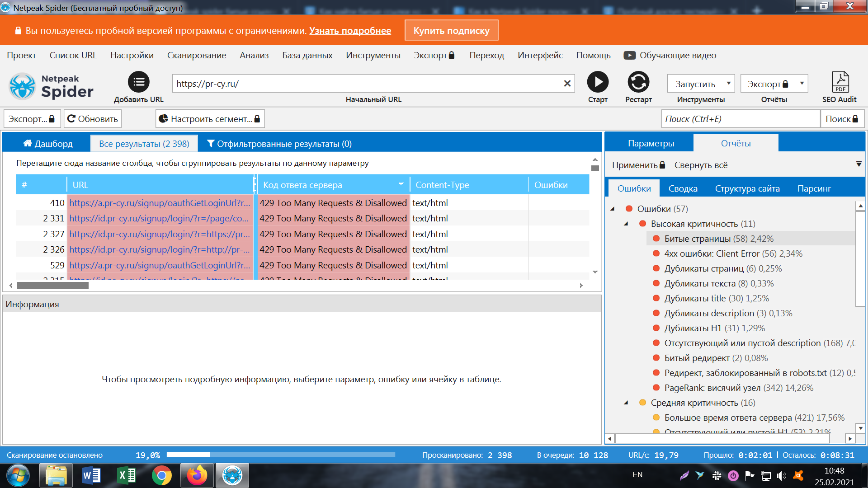Viewport: 868px width, 488px height.
Task: Collapse Высокая критичность section
Action: click(626, 224)
